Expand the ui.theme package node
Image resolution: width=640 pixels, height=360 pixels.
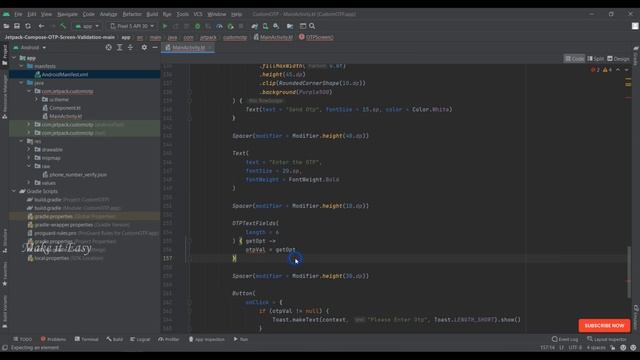[x=36, y=100]
